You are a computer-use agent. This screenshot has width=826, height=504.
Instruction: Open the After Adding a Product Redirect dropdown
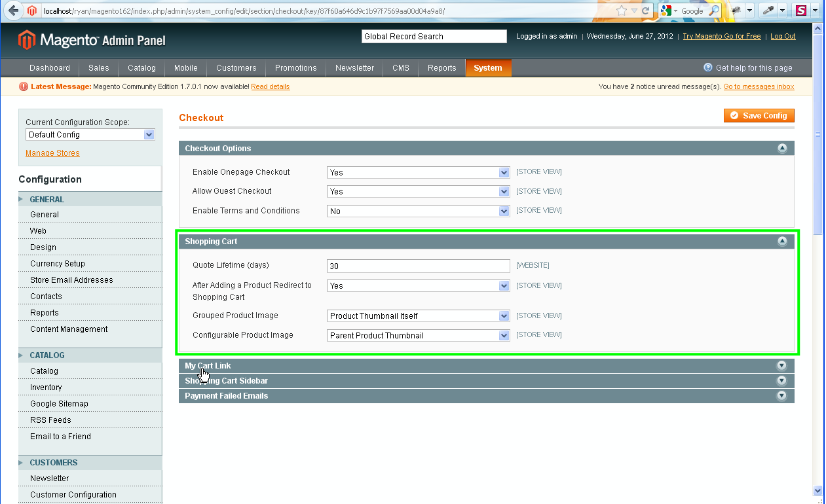point(418,286)
